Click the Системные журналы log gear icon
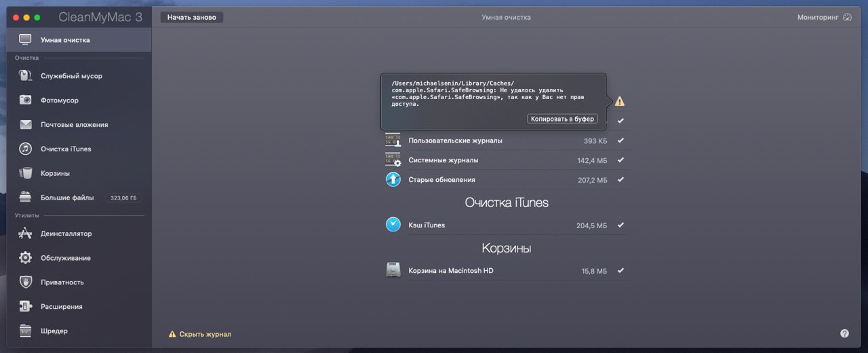The width and height of the screenshot is (868, 353). pyautogui.click(x=393, y=160)
